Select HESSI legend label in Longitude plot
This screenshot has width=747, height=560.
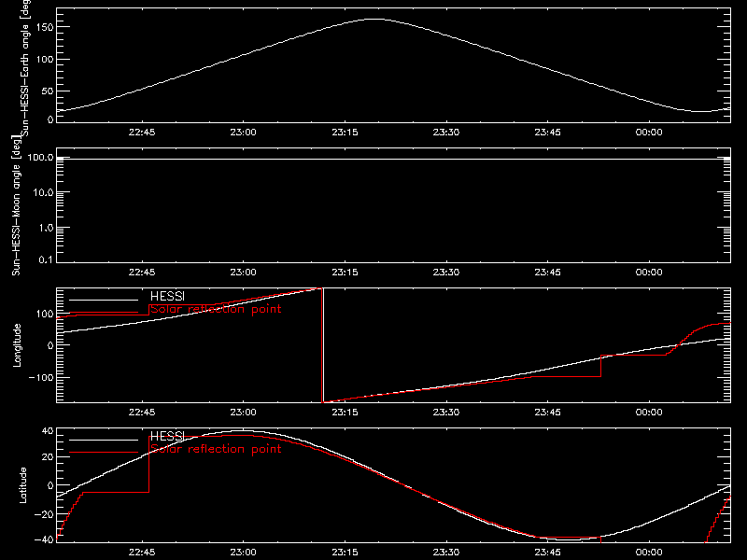[167, 296]
